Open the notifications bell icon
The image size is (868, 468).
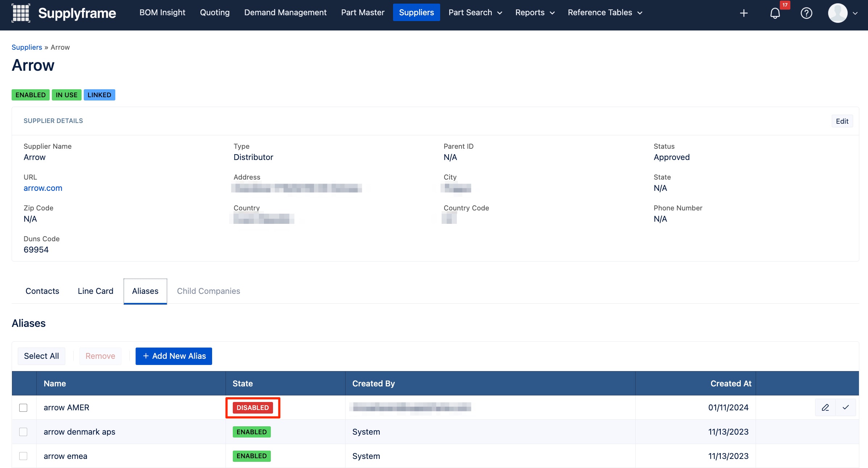(x=775, y=13)
